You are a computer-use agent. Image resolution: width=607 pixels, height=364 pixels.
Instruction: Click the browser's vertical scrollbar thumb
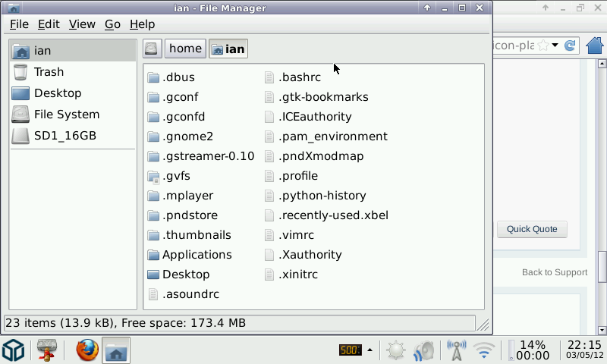point(602,265)
